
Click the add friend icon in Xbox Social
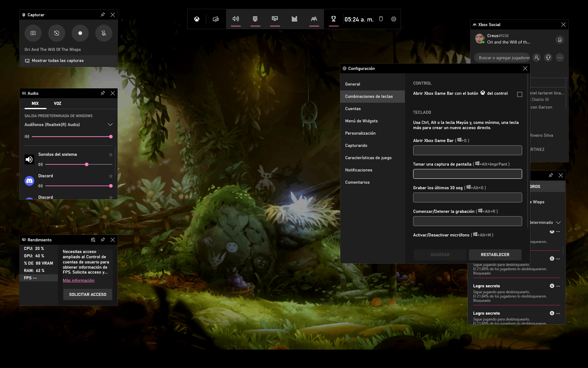537,57
